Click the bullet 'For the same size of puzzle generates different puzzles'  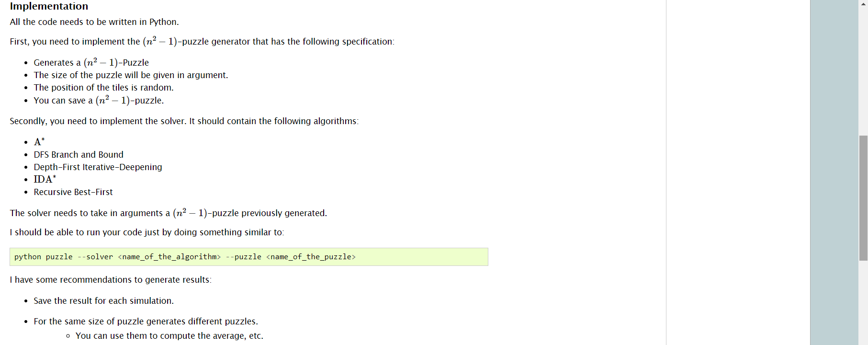coord(146,321)
